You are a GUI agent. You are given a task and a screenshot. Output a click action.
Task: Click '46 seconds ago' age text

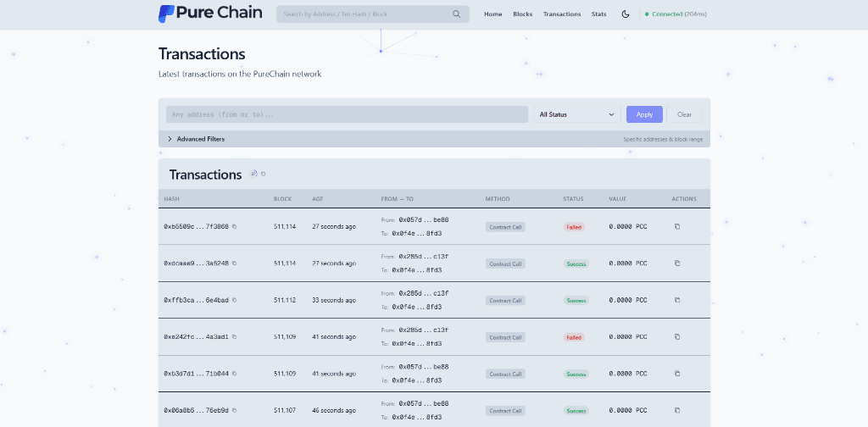tap(334, 410)
